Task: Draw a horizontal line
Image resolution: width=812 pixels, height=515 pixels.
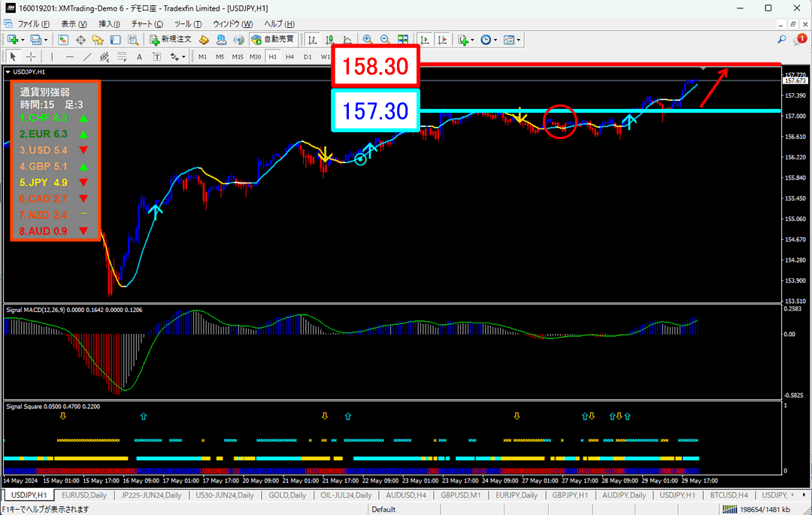Action: point(69,56)
